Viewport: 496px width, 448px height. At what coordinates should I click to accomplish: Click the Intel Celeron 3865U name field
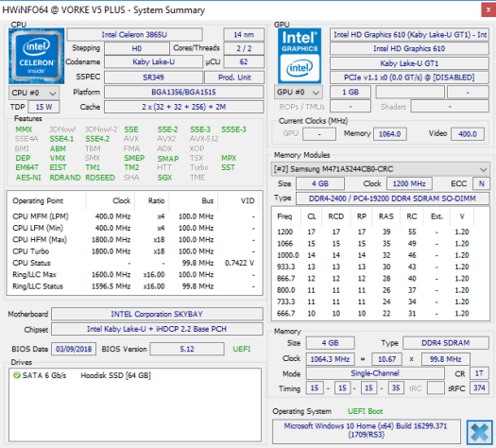(x=134, y=35)
